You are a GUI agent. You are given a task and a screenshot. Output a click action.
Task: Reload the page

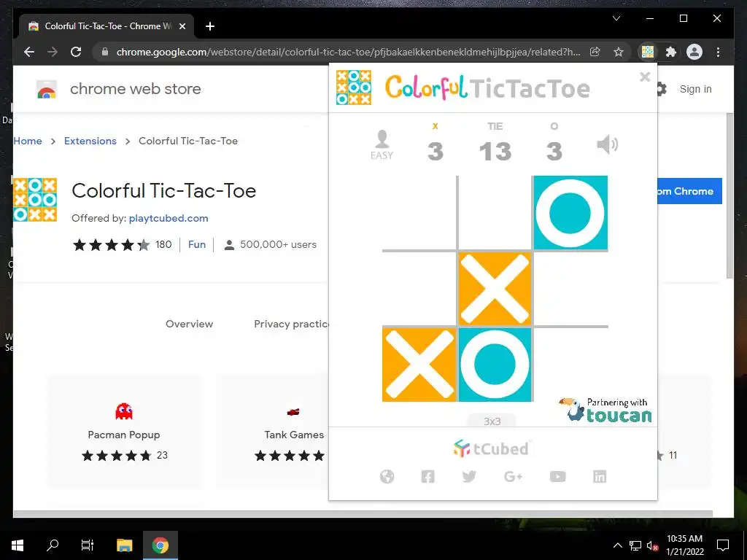pyautogui.click(x=76, y=52)
